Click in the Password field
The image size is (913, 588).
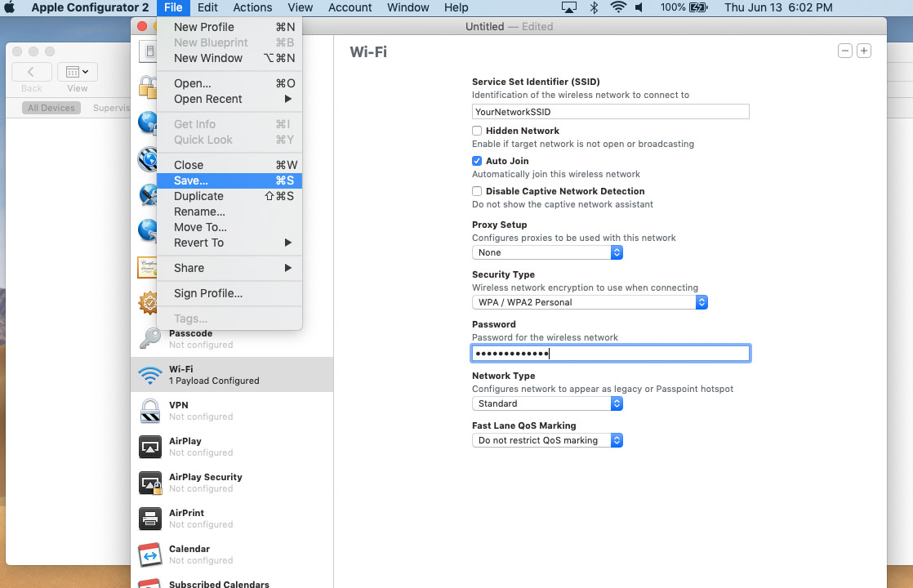click(610, 354)
